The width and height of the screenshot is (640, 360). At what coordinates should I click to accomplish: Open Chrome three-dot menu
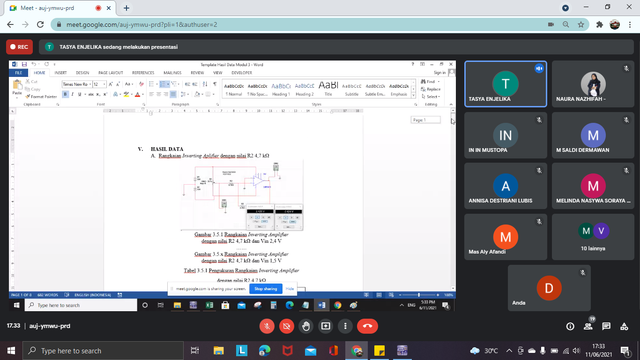(x=630, y=24)
